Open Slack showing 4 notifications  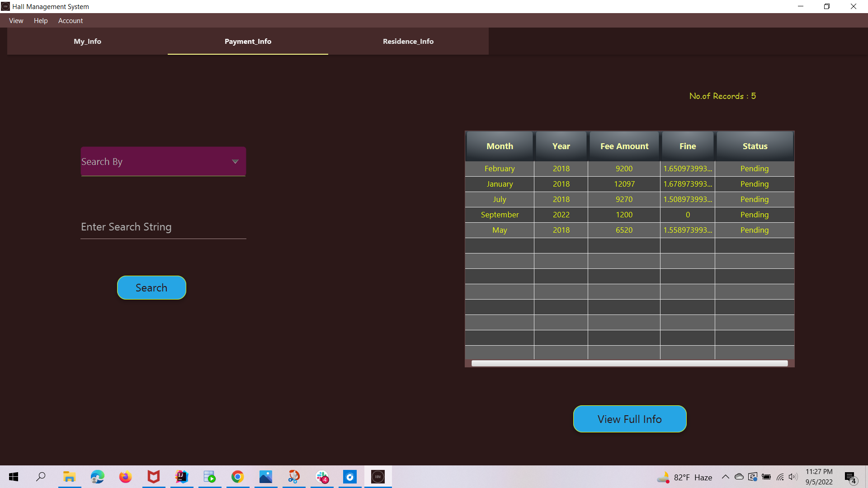pyautogui.click(x=322, y=477)
